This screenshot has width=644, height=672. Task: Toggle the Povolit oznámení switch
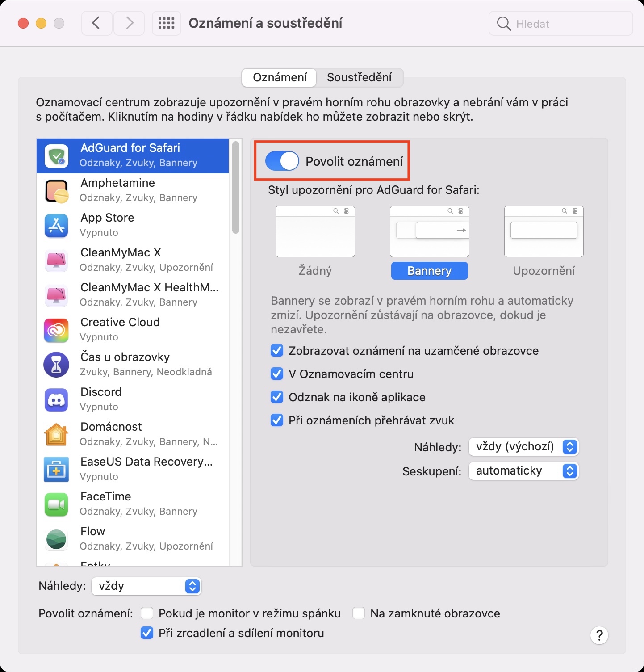pyautogui.click(x=282, y=161)
